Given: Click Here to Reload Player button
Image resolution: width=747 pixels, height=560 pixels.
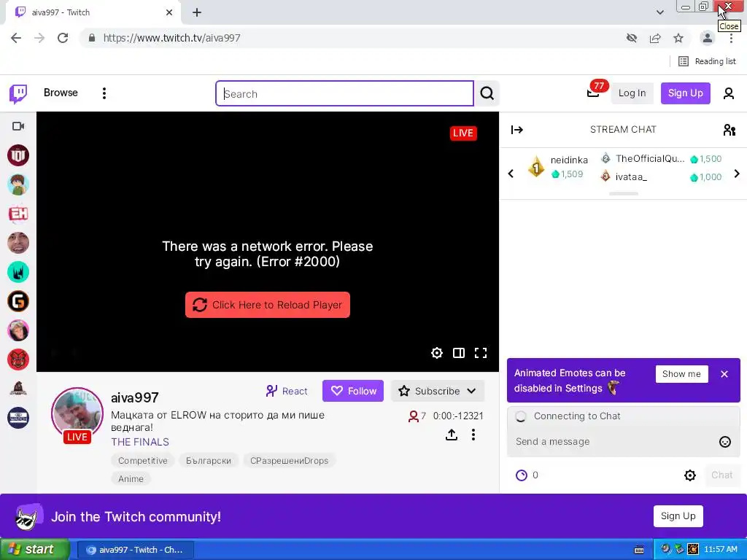Looking at the screenshot, I should [x=267, y=305].
